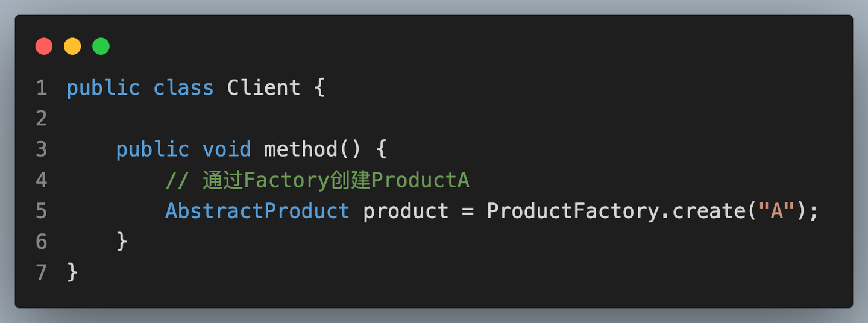Click the class name Client

263,88
